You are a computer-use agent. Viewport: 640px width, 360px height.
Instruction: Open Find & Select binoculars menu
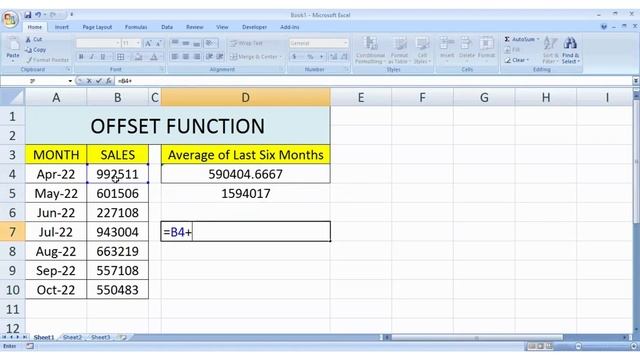(570, 50)
